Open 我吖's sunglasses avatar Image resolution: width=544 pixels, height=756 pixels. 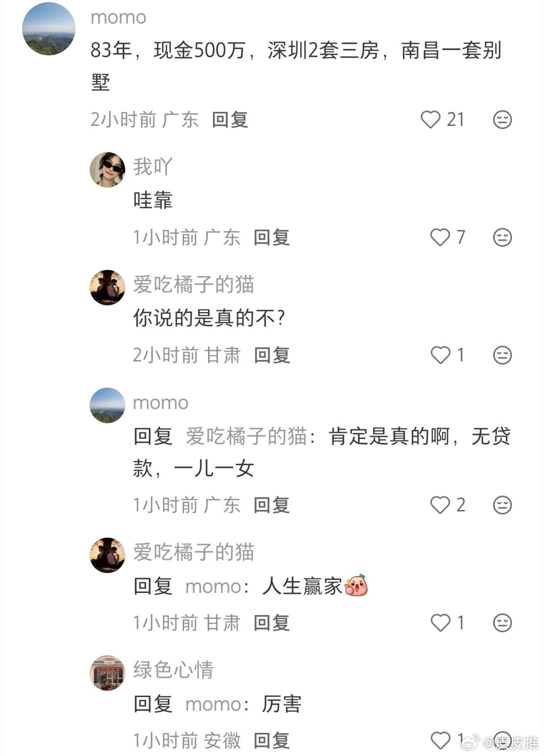pos(107,170)
